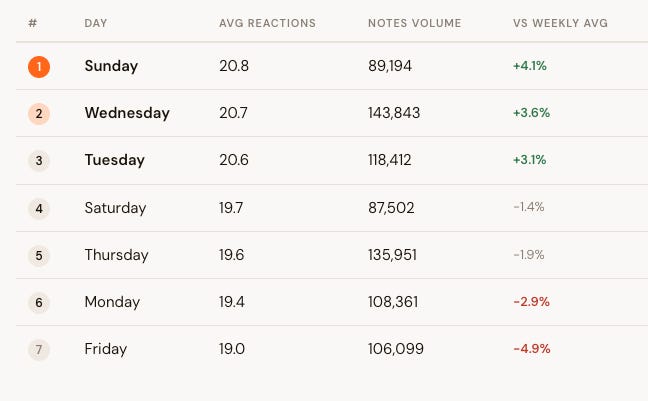Image resolution: width=648 pixels, height=401 pixels.
Task: Click the +4.1% value for Sunday
Action: click(530, 66)
